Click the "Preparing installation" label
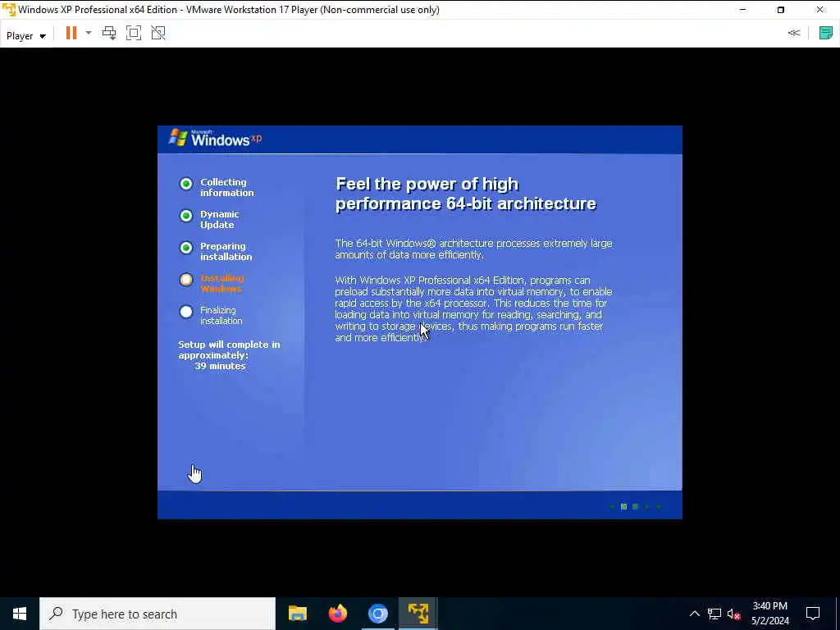 pos(226,251)
